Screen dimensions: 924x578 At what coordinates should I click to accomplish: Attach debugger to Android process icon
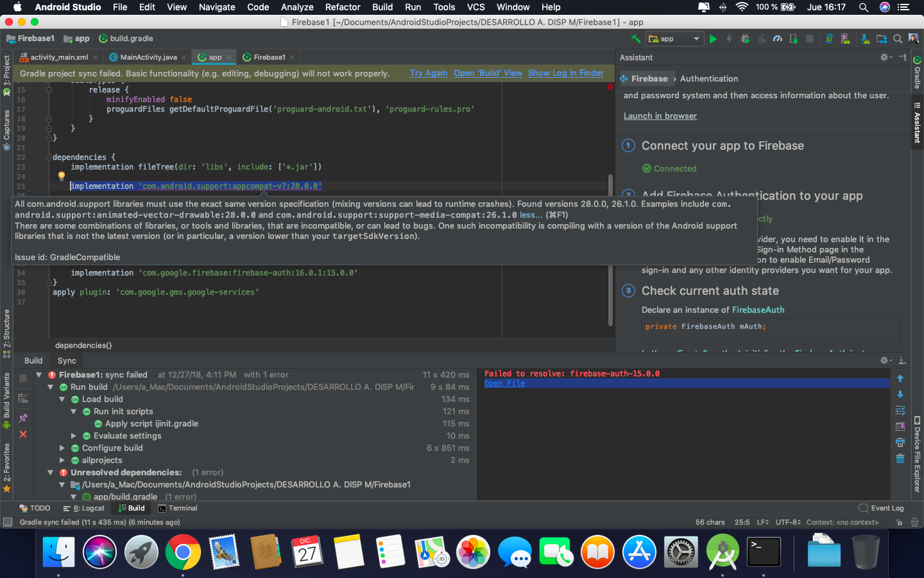[x=794, y=39]
